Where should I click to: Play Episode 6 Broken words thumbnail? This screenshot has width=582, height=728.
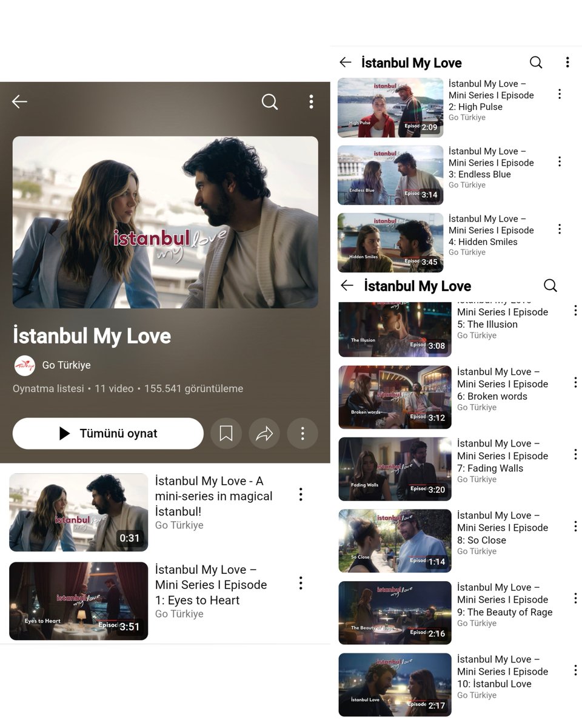click(395, 397)
